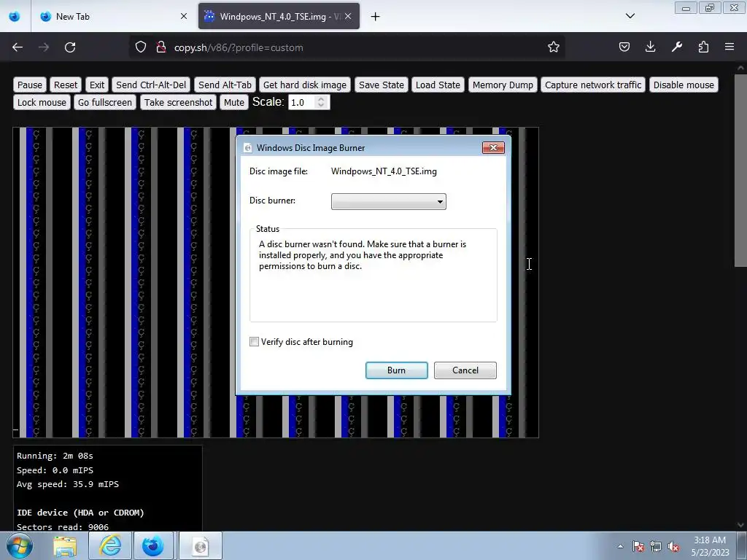The width and height of the screenshot is (747, 560).
Task: Close the New Tab tab
Action: coord(184,16)
